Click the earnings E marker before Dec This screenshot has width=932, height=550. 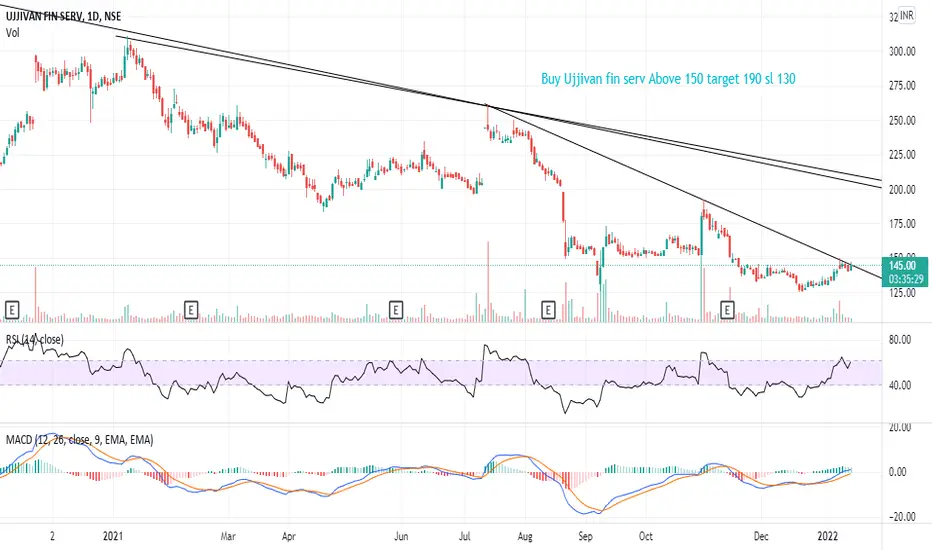(727, 310)
